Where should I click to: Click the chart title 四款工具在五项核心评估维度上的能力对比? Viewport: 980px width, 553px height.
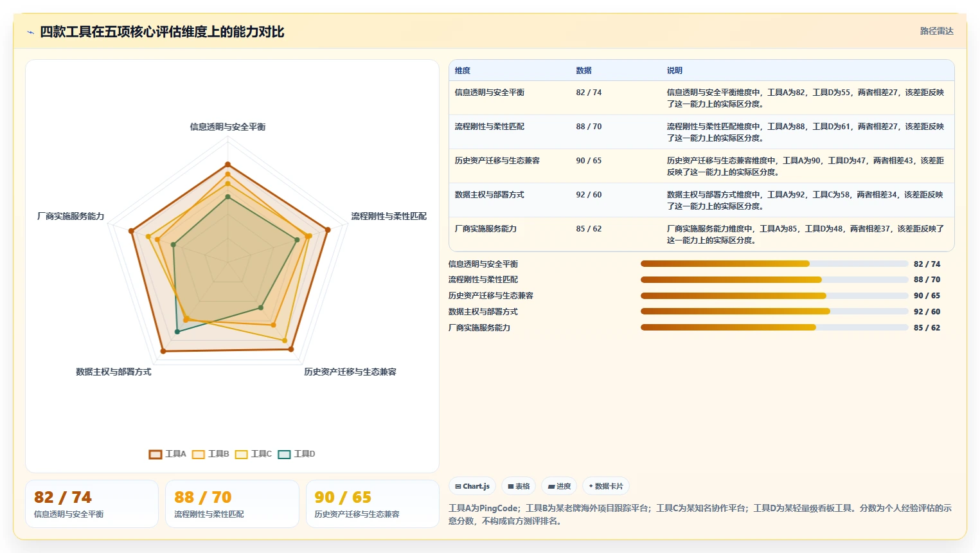click(162, 32)
